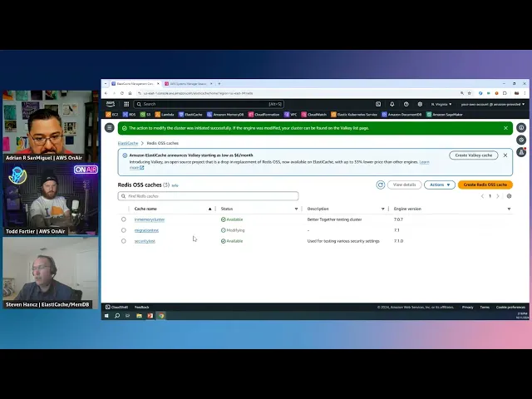Open table preferences gear icon
The image size is (532, 399).
tap(509, 196)
